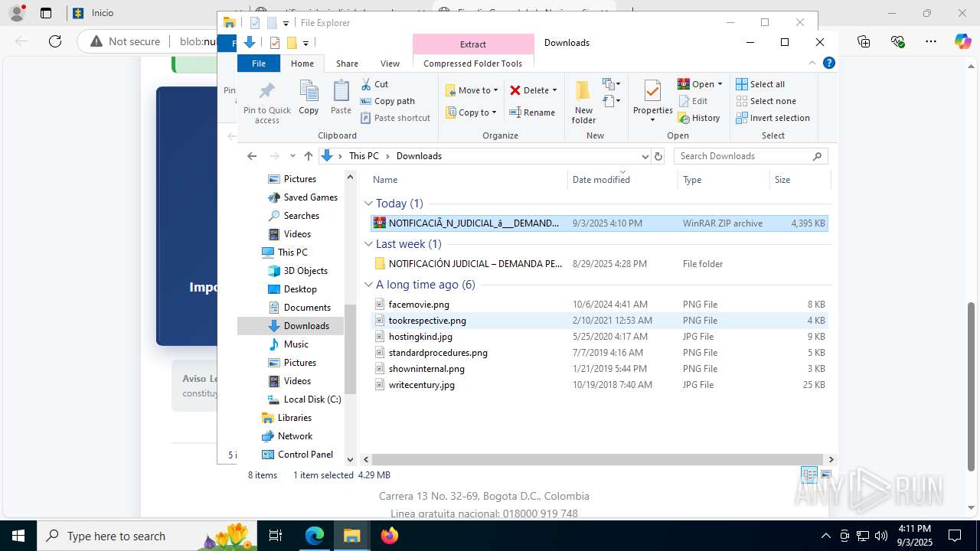Switch to large icons view
Screen dimensions: 980x551
tap(825, 475)
